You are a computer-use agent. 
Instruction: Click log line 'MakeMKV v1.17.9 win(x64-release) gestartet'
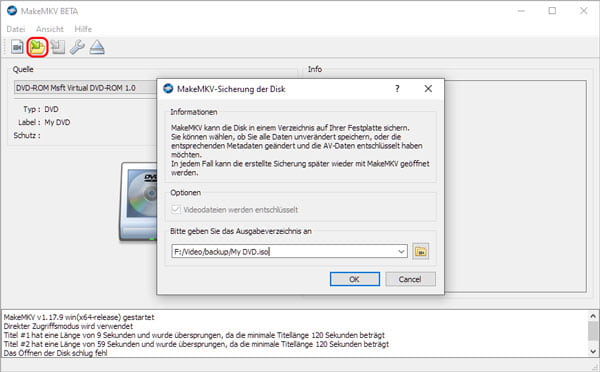click(79, 317)
